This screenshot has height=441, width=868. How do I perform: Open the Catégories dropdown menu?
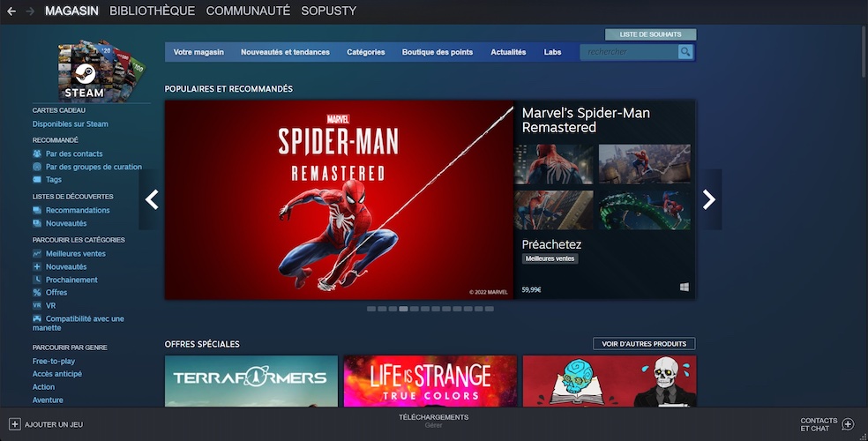click(x=365, y=52)
